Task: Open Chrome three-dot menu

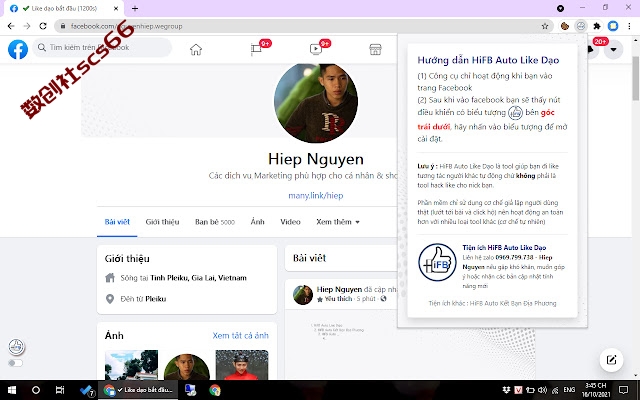Action: click(x=629, y=26)
